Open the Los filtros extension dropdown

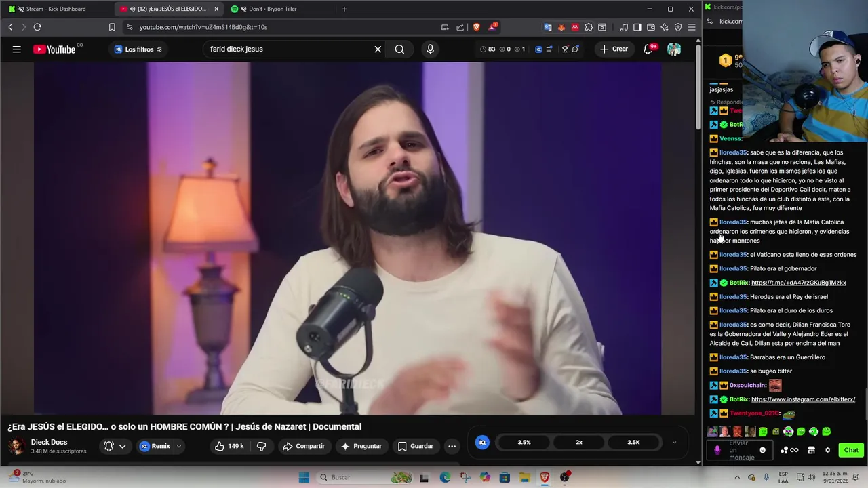pyautogui.click(x=138, y=49)
